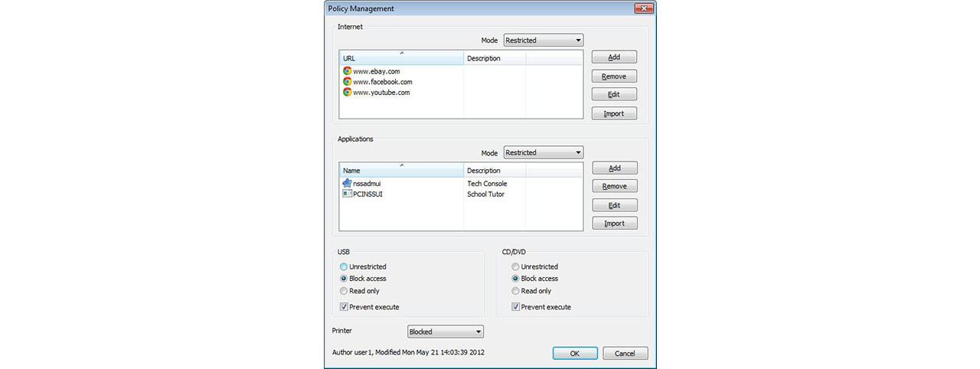Open the Internet Mode dropdown

tap(543, 41)
